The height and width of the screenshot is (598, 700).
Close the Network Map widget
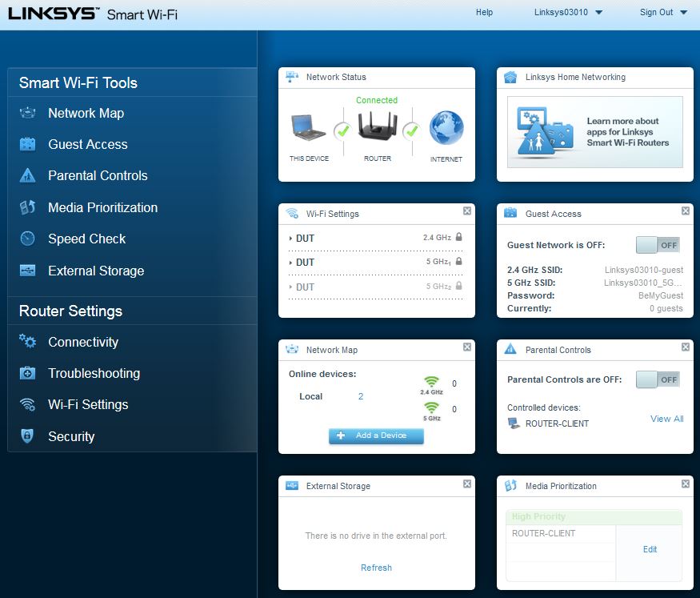(x=467, y=347)
